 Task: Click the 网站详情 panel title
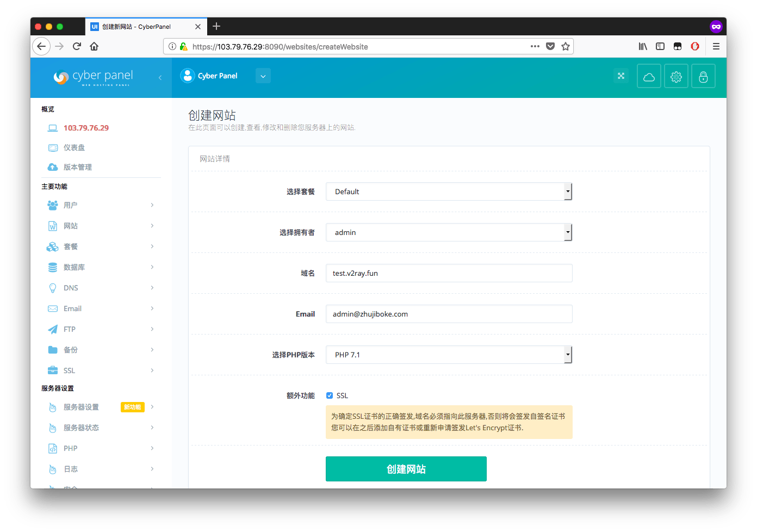pos(215,159)
